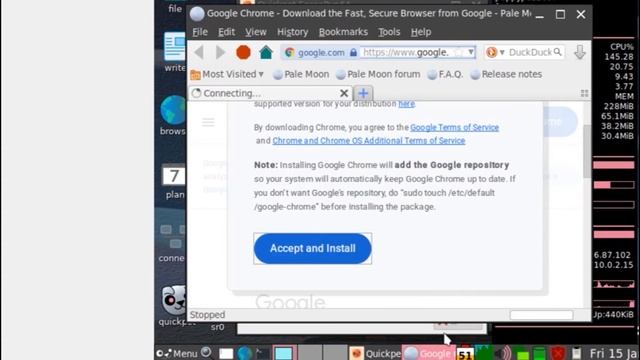Screen dimensions: 640x360
Task: Open the write desktop icon
Action: tap(175, 52)
